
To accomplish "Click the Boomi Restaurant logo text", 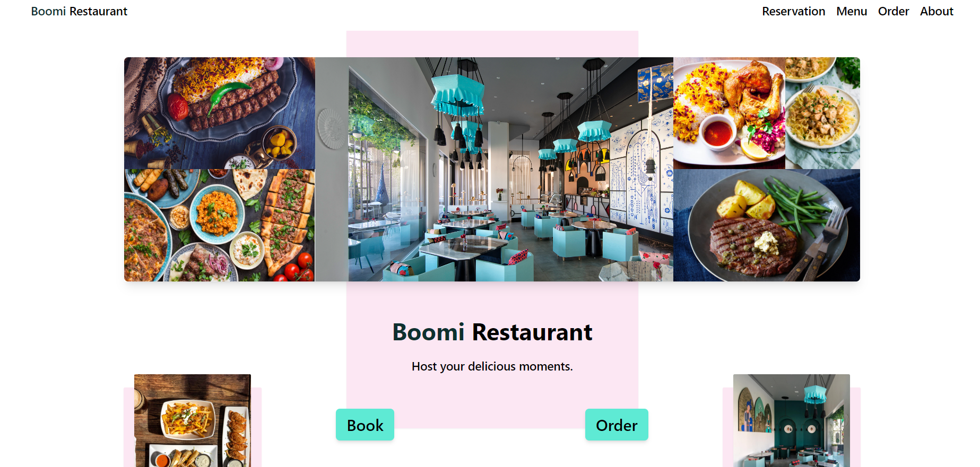I will (x=79, y=11).
